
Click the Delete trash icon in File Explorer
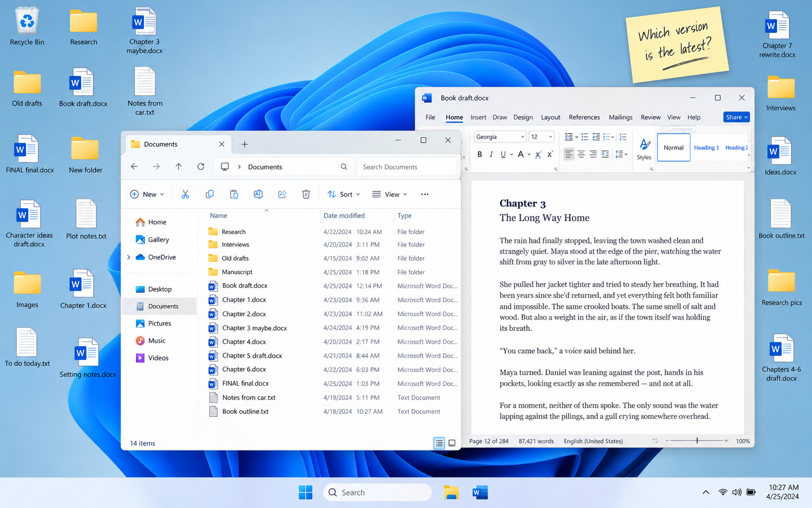[x=306, y=194]
